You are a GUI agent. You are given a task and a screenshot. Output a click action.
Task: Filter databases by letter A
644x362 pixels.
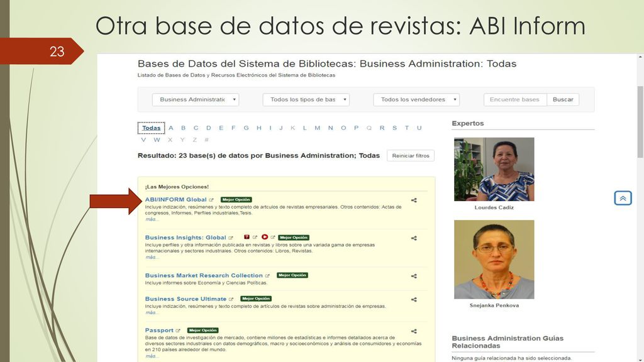click(x=171, y=128)
